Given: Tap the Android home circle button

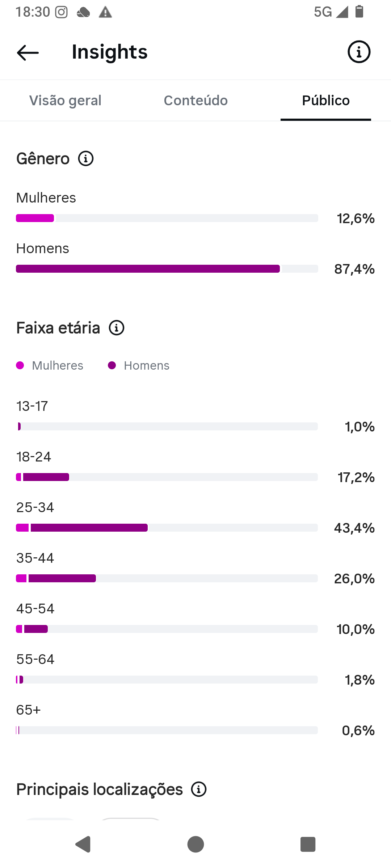Looking at the screenshot, I should click(195, 844).
